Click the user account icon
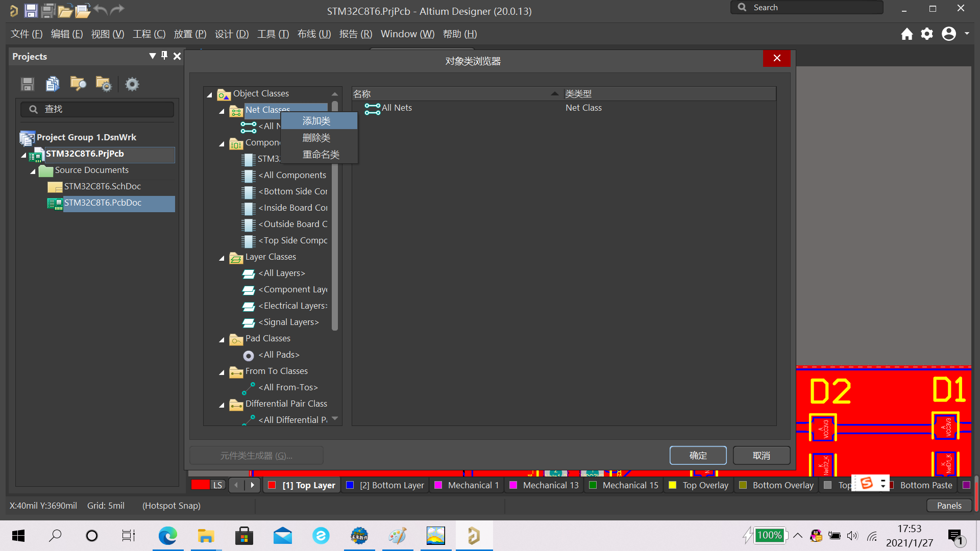 pos(949,34)
